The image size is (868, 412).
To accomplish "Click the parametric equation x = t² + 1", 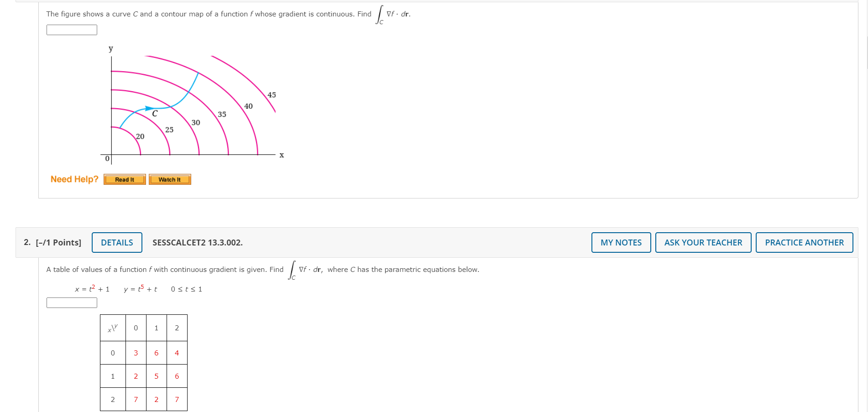I will pyautogui.click(x=92, y=289).
